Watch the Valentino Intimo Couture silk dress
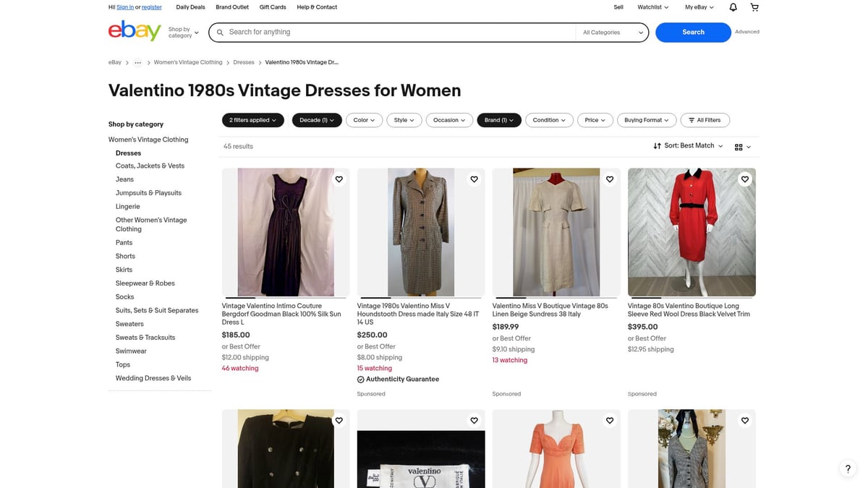Image resolution: width=868 pixels, height=488 pixels. [339, 179]
